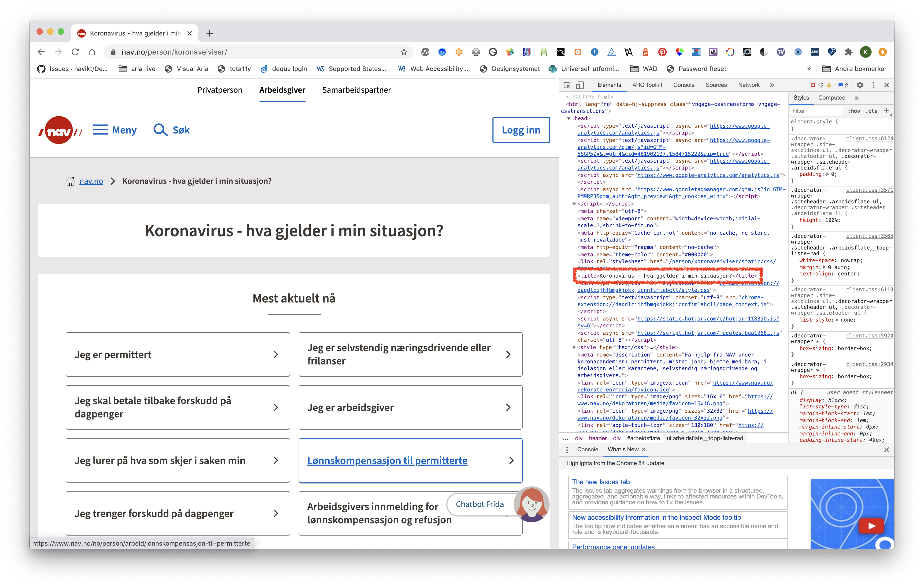The height and width of the screenshot is (588, 924).
Task: Click the Logg inn button
Action: click(521, 130)
